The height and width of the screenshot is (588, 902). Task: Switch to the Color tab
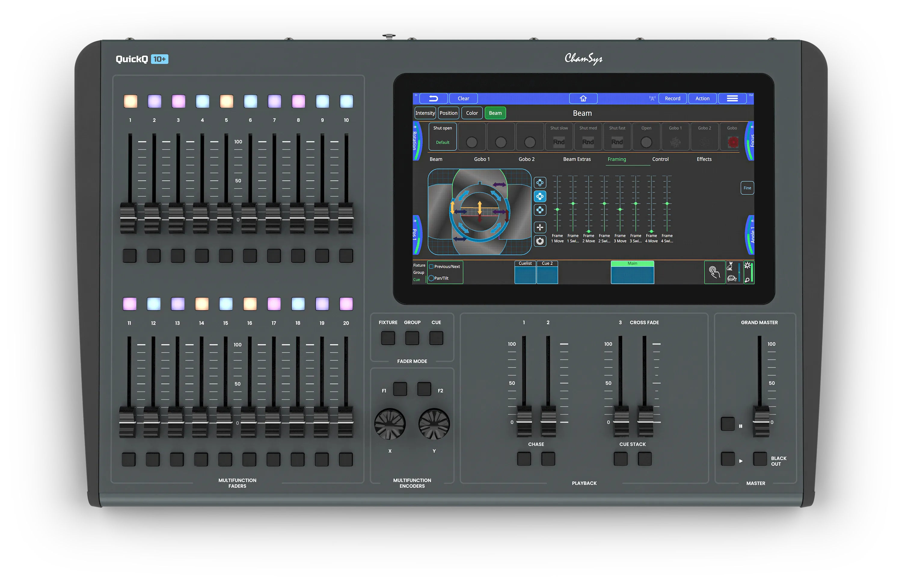coord(472,113)
